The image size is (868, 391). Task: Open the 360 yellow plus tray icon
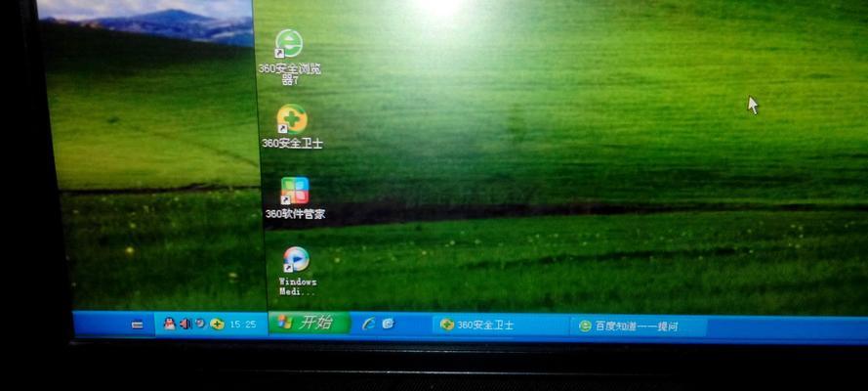coord(217,325)
